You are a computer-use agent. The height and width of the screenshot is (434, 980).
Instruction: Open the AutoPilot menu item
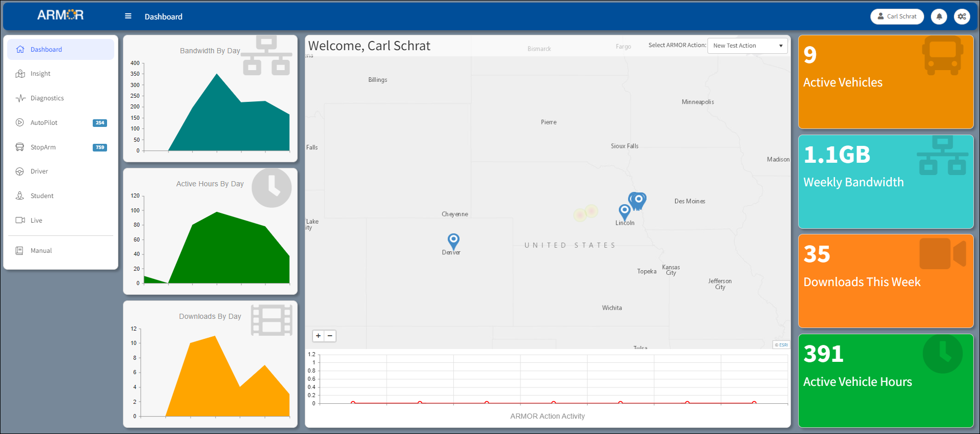[x=61, y=122]
